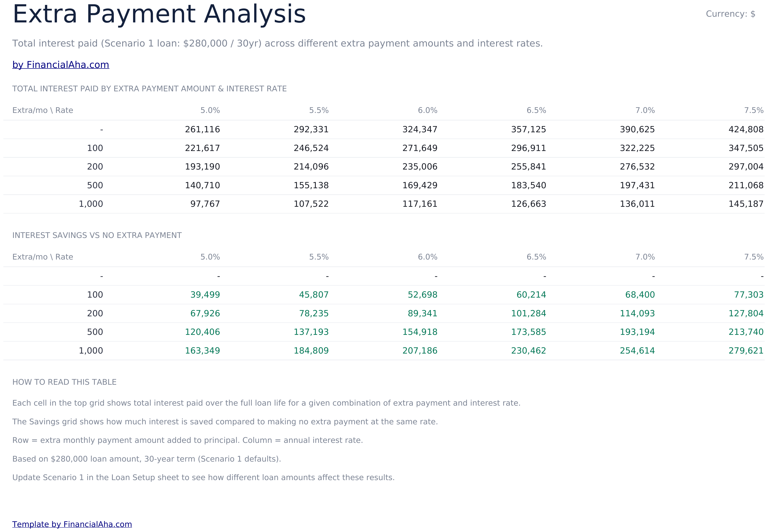Click the 279,621 savings cell
This screenshot has width=768, height=532.
tap(746, 351)
